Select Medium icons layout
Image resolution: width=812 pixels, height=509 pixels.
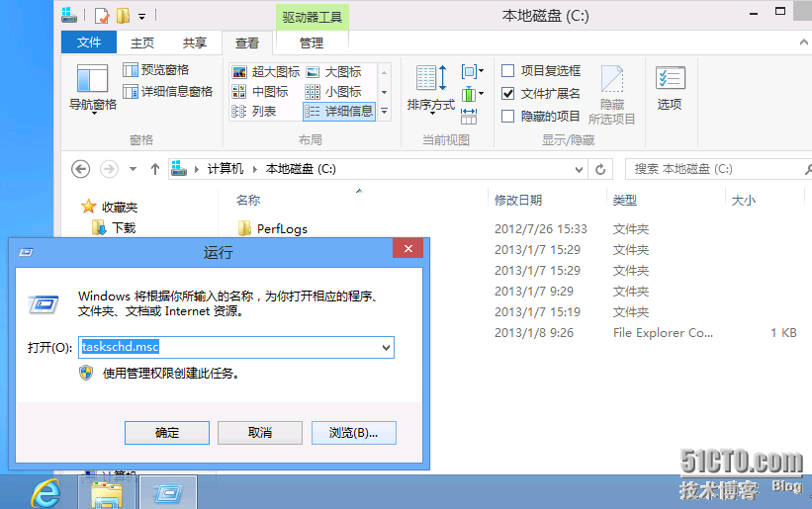[x=260, y=92]
